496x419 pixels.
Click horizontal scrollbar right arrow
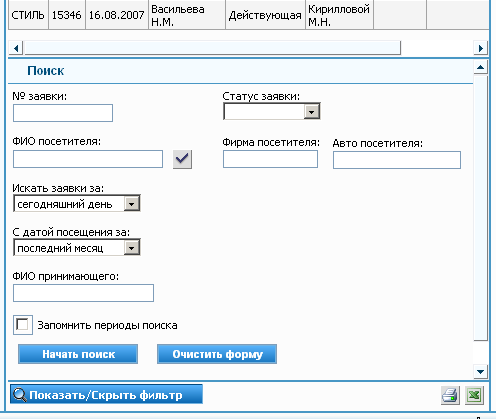click(x=480, y=48)
